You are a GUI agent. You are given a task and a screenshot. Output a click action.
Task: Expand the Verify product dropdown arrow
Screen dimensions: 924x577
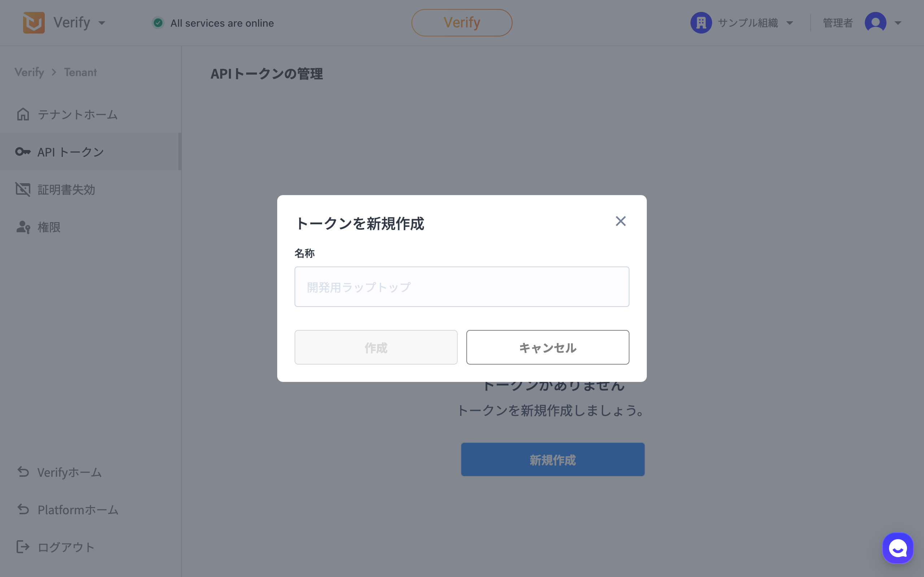pyautogui.click(x=101, y=23)
